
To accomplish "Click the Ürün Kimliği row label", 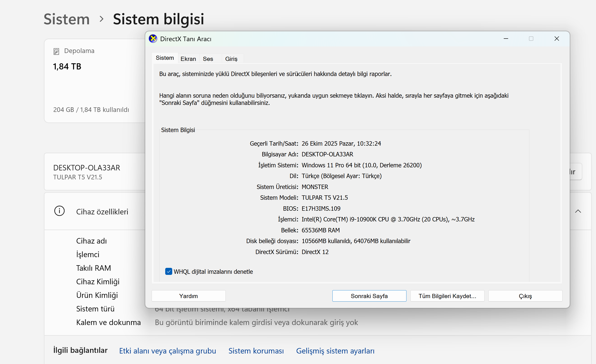I will (x=97, y=295).
